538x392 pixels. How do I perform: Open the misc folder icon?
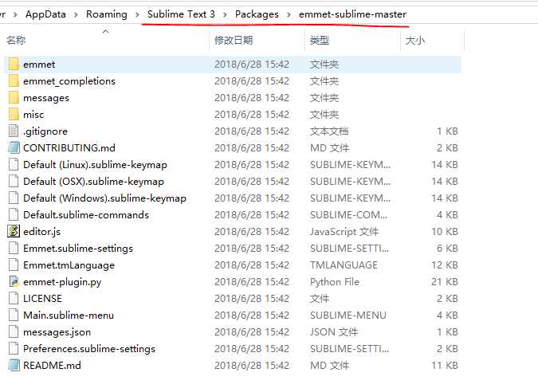pos(14,114)
